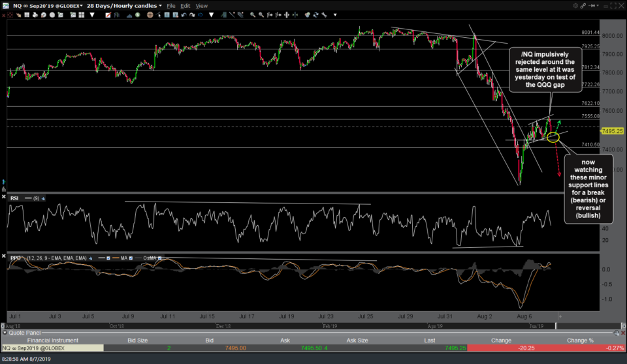Toggle PPO line visibility checkbox
Image resolution: width=627 pixels, height=364 pixels.
(x=108, y=258)
